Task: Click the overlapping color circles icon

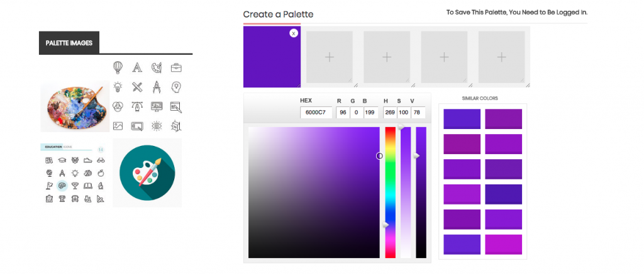Action: [x=118, y=106]
